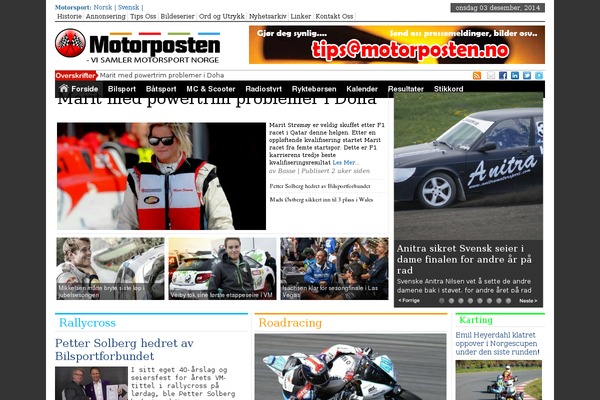Image resolution: width=600 pixels, height=400 pixels.
Task: Open the Kontakt Oss link
Action: coord(334,16)
